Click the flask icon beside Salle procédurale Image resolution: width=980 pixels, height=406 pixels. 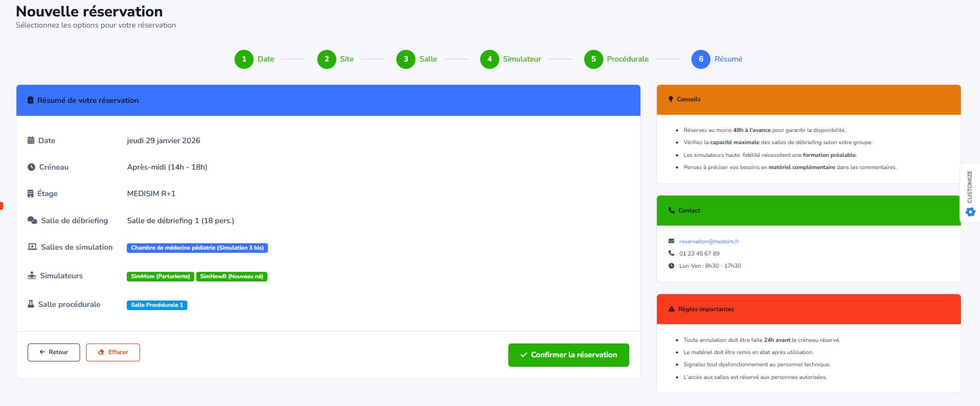pyautogui.click(x=31, y=304)
